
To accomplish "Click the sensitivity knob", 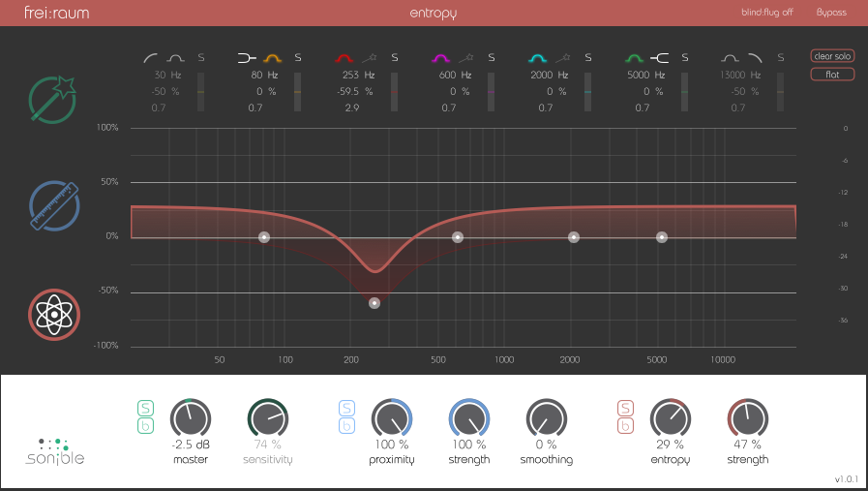I will click(268, 418).
